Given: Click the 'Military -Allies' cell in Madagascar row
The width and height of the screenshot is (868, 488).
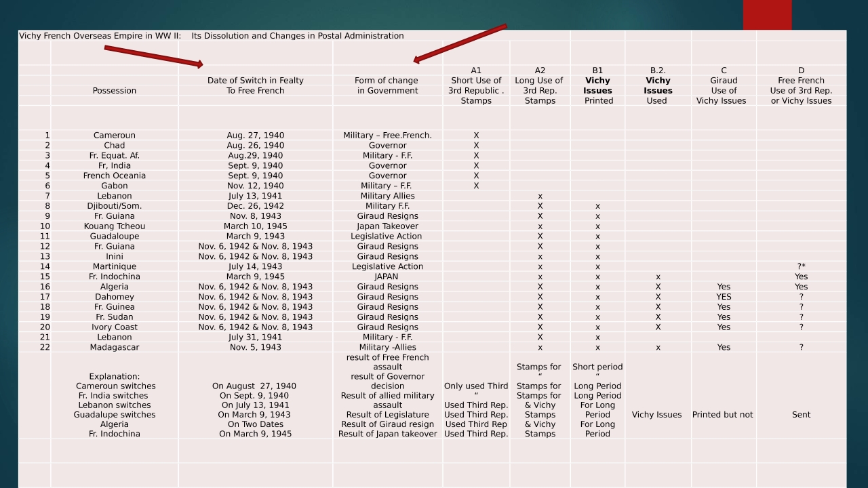Looking at the screenshot, I should (387, 348).
